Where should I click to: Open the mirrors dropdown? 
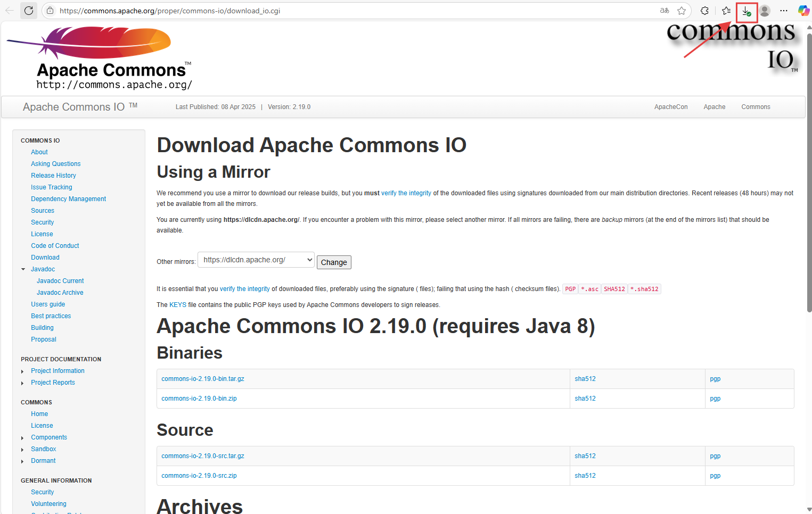click(x=256, y=260)
